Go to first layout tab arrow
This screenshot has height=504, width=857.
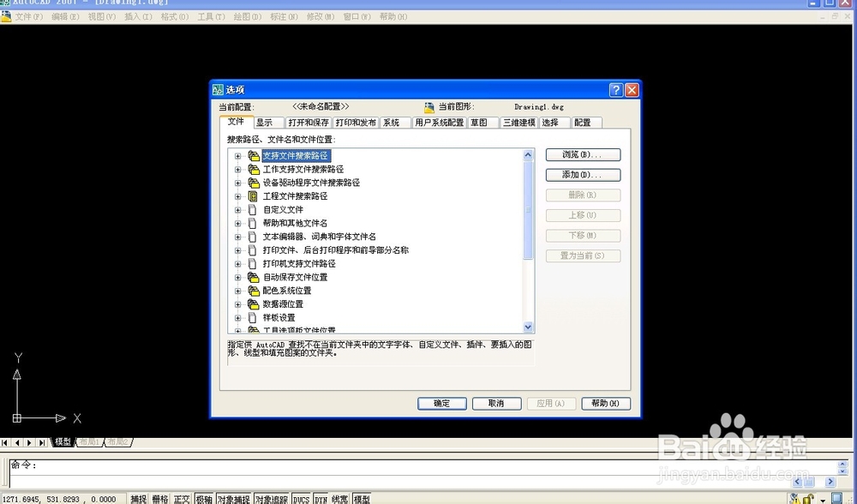5,442
